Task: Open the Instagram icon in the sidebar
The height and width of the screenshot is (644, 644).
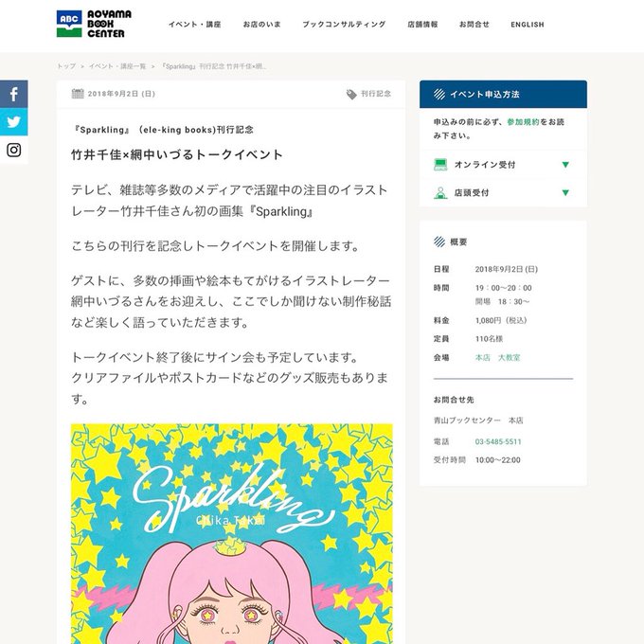Action: point(13,150)
